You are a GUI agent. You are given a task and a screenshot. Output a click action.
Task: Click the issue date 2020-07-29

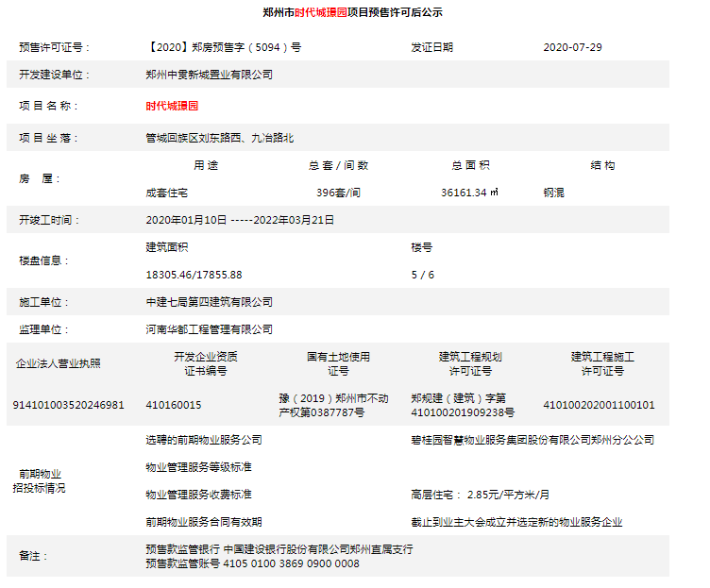tap(572, 47)
